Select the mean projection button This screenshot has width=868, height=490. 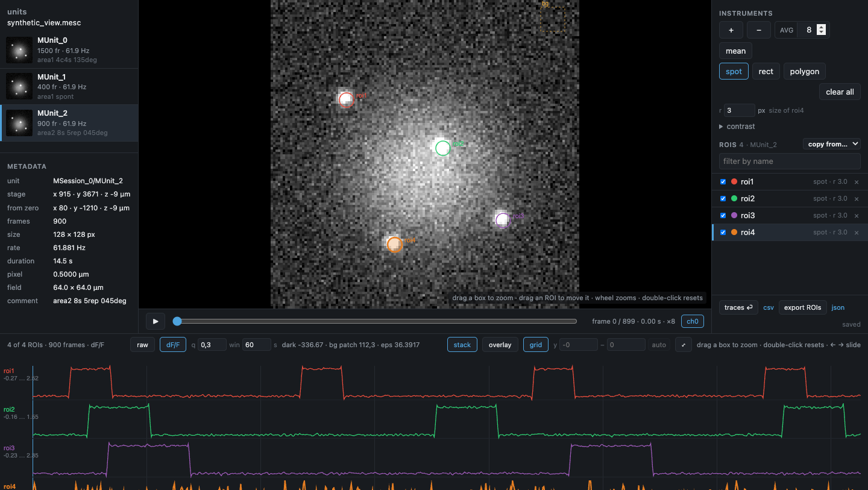(x=735, y=51)
